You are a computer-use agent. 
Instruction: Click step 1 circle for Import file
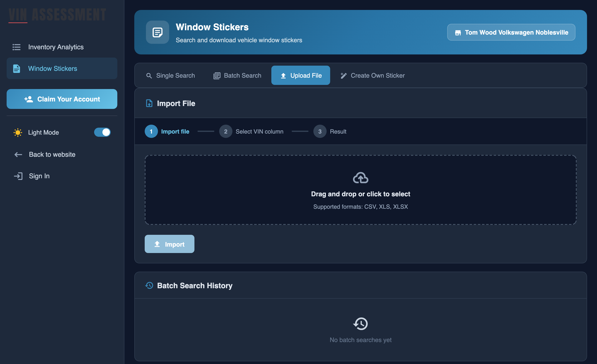coord(151,131)
